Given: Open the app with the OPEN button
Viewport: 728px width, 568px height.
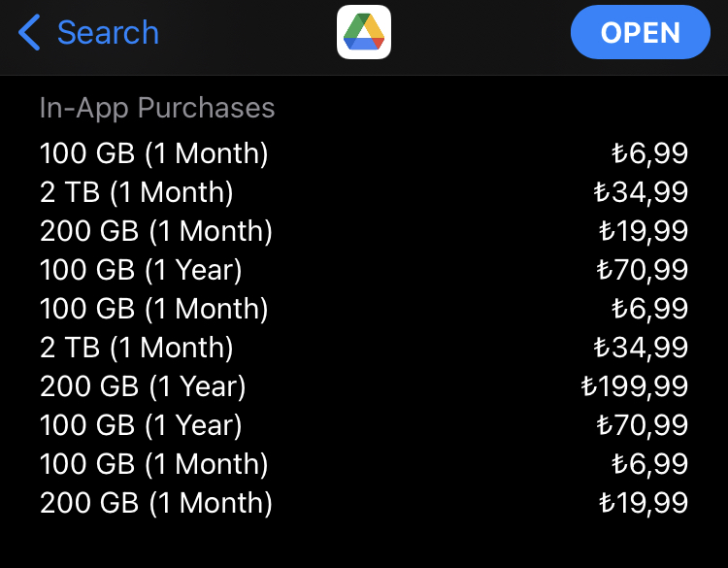Looking at the screenshot, I should (x=641, y=32).
